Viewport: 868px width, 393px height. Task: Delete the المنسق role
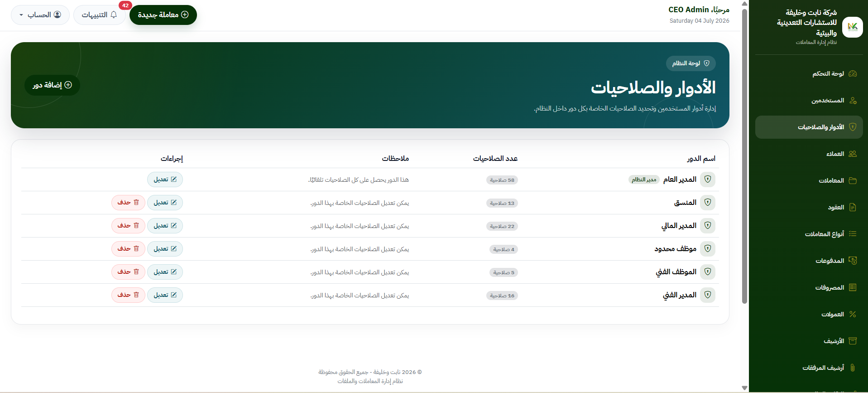128,203
